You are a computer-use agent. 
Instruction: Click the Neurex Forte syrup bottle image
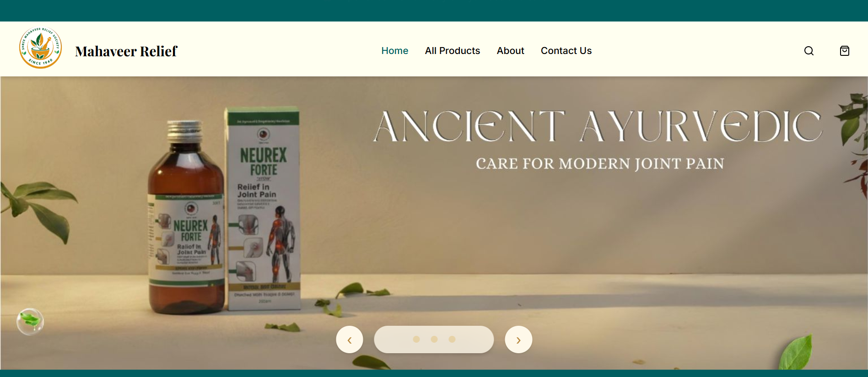point(186,217)
